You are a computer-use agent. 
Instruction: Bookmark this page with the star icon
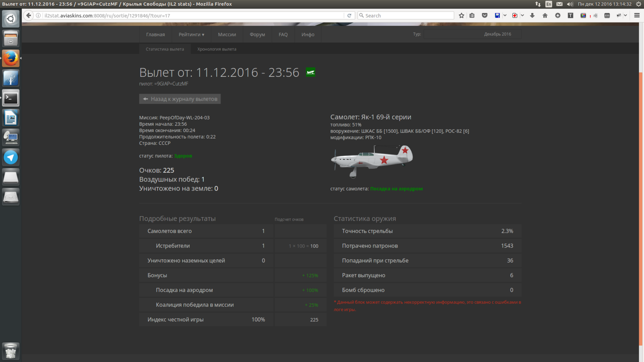(x=462, y=15)
